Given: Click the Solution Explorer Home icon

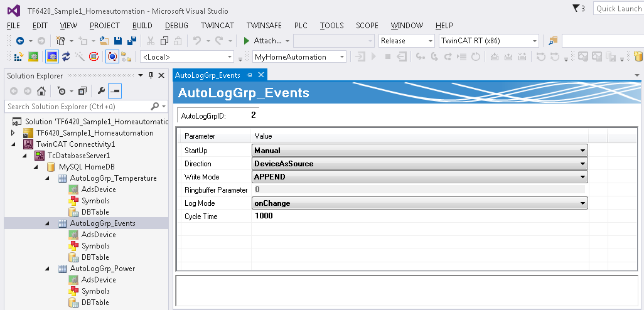Looking at the screenshot, I should pyautogui.click(x=41, y=91).
